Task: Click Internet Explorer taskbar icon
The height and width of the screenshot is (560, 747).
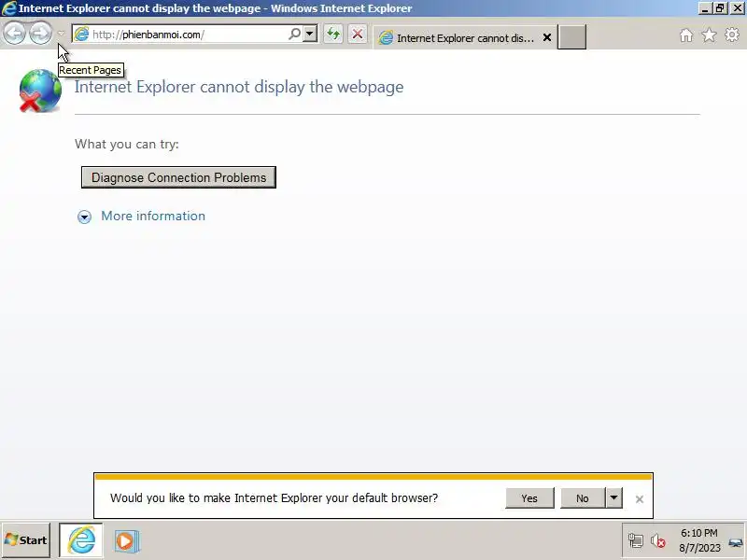Action: tap(81, 540)
